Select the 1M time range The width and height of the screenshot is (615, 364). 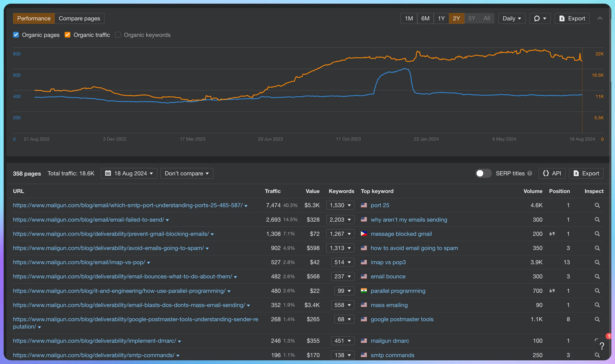click(x=409, y=18)
